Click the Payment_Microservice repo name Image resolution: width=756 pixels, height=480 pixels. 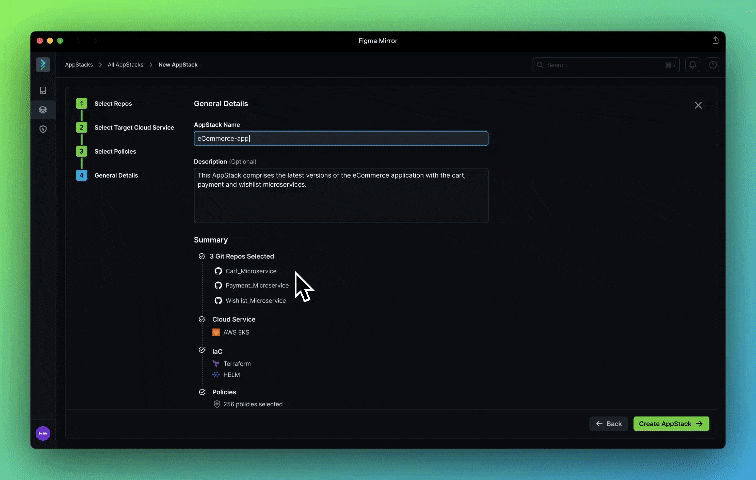point(257,285)
